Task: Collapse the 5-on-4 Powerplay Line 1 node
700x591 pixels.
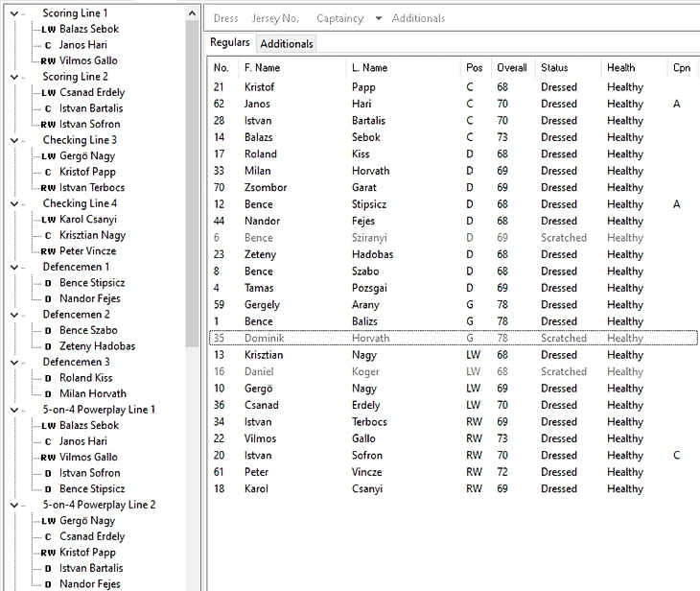Action: [12, 410]
